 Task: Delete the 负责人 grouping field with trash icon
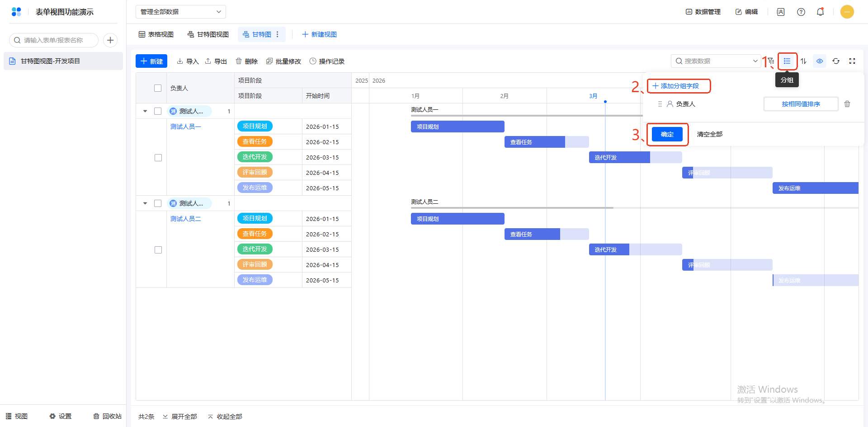tap(847, 104)
